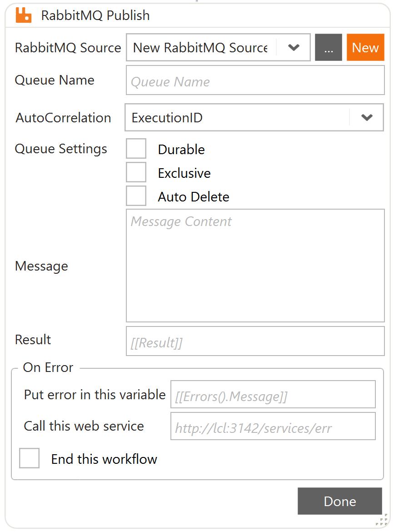Open the AutoCorrelation dropdown
Viewport: 394px width, 532px height.
tap(366, 117)
